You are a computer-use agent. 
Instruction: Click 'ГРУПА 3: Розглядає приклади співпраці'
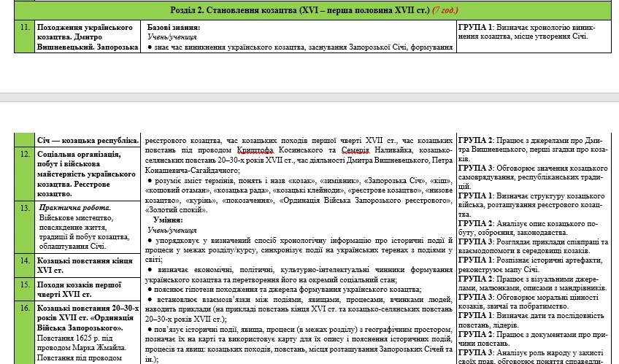pos(533,246)
